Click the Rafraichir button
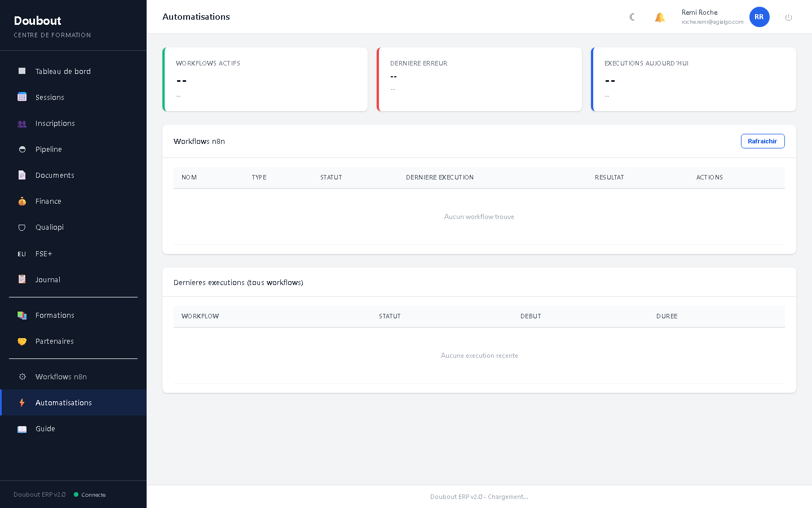 click(x=762, y=141)
